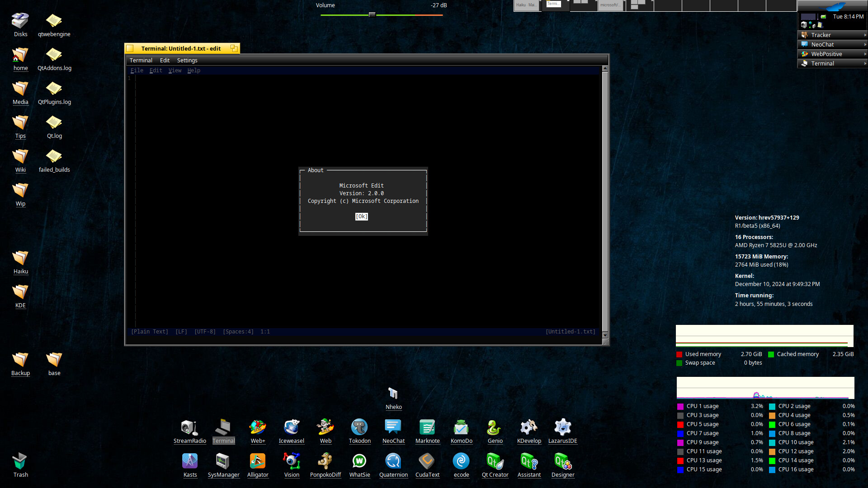
Task: Click the clock in the Deskbar
Action: tap(848, 17)
